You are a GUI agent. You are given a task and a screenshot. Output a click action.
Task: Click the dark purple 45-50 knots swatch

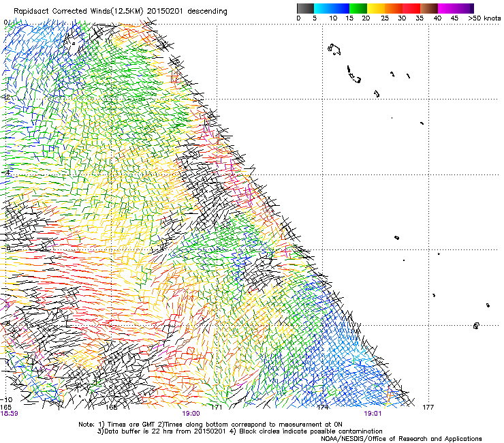tap(464, 8)
